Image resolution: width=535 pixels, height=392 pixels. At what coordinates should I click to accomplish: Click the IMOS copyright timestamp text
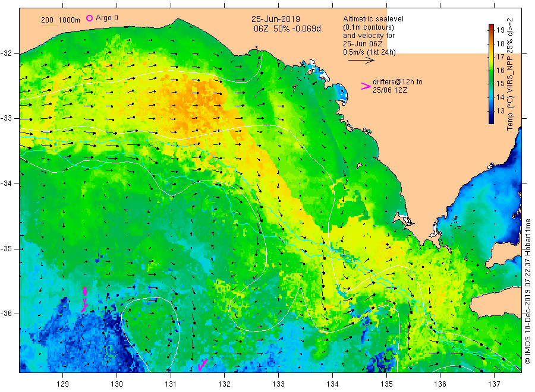coord(527,292)
